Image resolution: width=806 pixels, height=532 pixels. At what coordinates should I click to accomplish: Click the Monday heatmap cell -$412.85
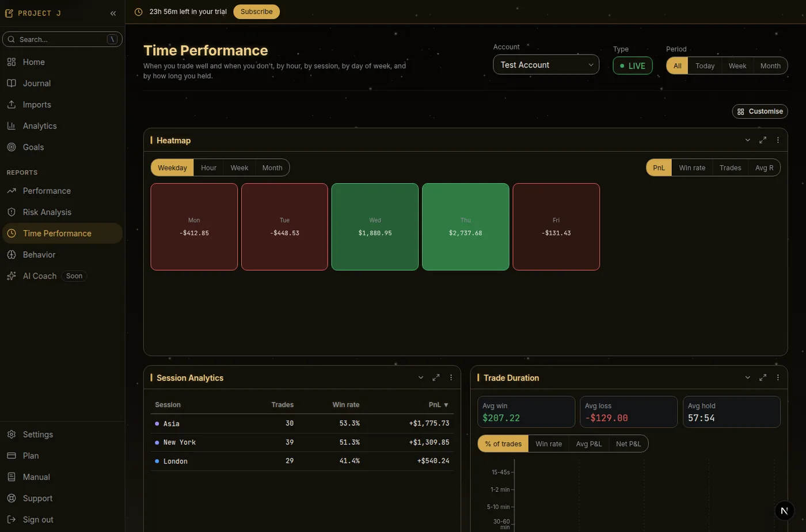(x=194, y=227)
